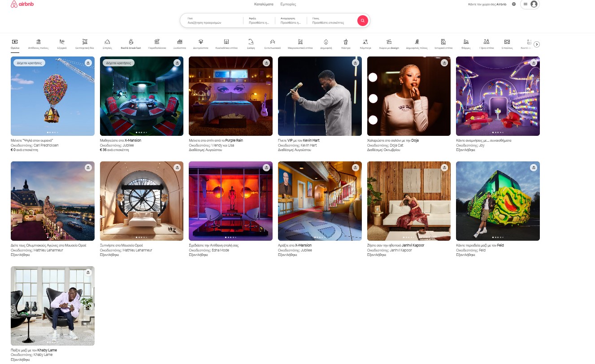
Task: Select the Γήινα σπίτια category
Action: (x=486, y=43)
